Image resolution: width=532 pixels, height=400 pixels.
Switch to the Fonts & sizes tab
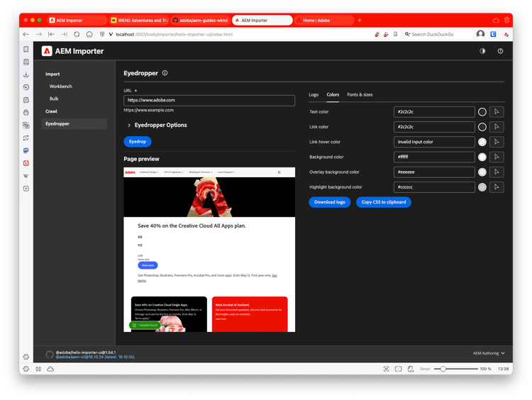360,94
